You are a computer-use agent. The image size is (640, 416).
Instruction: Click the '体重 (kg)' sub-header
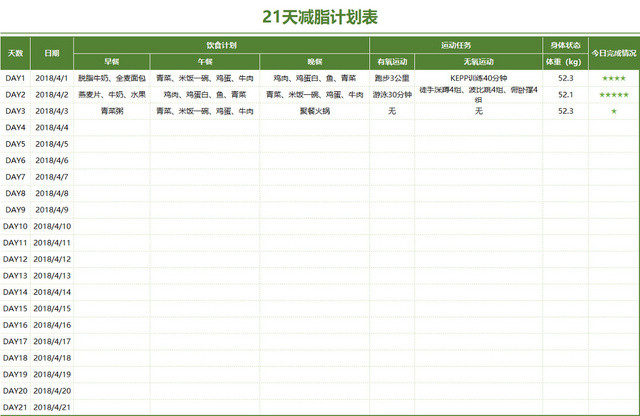(x=565, y=62)
